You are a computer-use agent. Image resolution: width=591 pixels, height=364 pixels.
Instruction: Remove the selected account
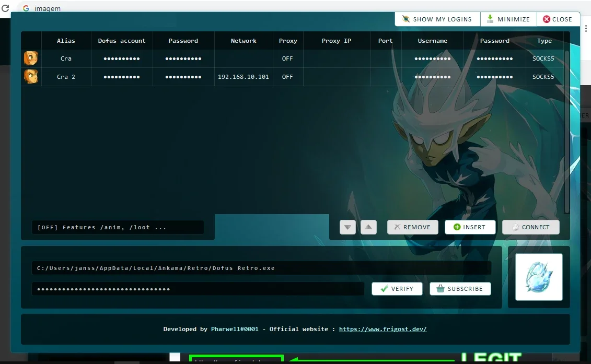[413, 227]
